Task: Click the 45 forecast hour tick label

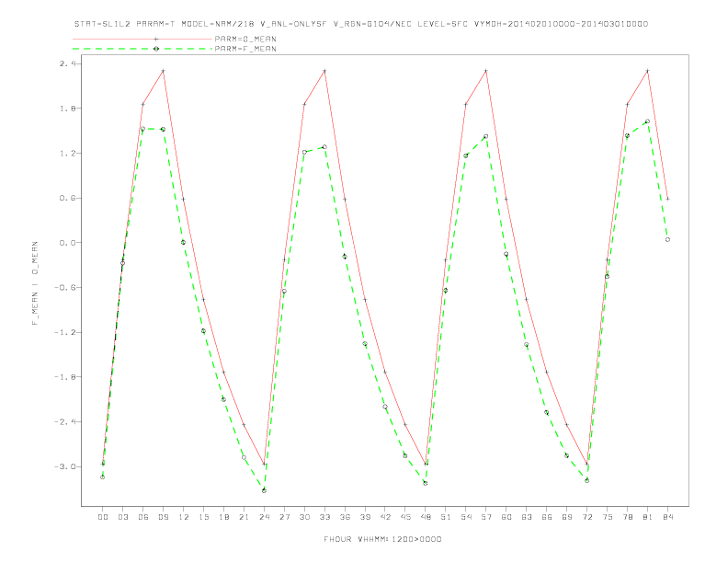Action: coord(405,517)
